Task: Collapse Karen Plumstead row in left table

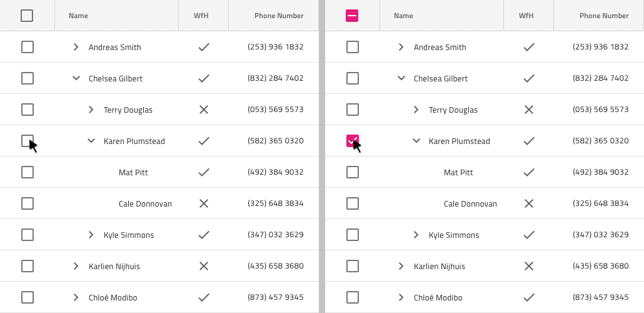Action: click(91, 141)
